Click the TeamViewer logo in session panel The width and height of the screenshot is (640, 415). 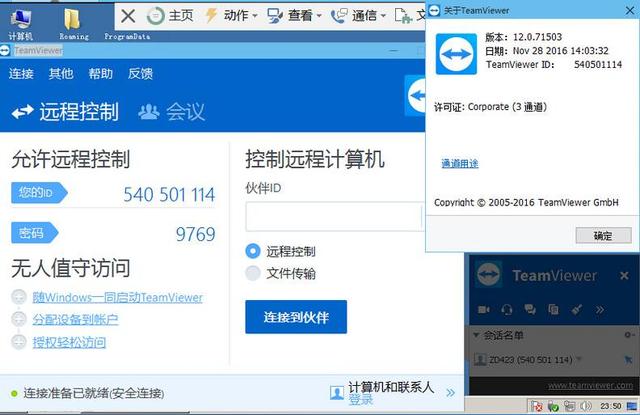pyautogui.click(x=489, y=275)
